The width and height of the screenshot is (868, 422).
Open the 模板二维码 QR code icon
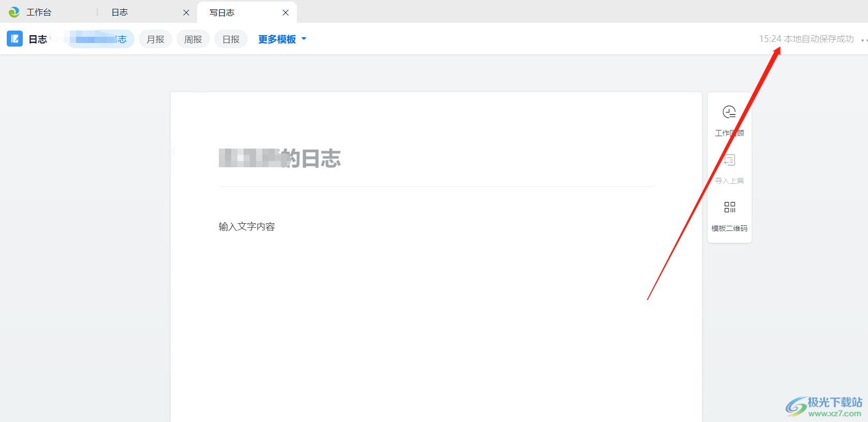pyautogui.click(x=729, y=208)
